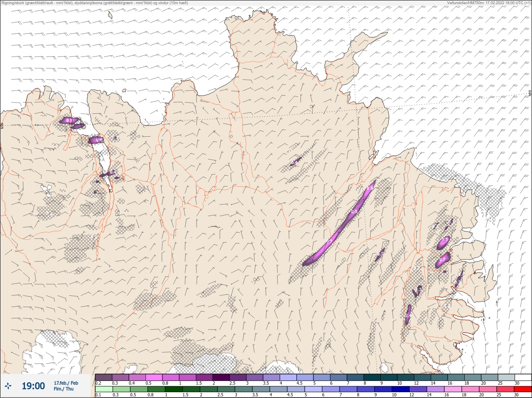Pick lower legend swatch between 16 and 18
The width and height of the screenshot is (532, 398).
pyautogui.click(x=453, y=389)
